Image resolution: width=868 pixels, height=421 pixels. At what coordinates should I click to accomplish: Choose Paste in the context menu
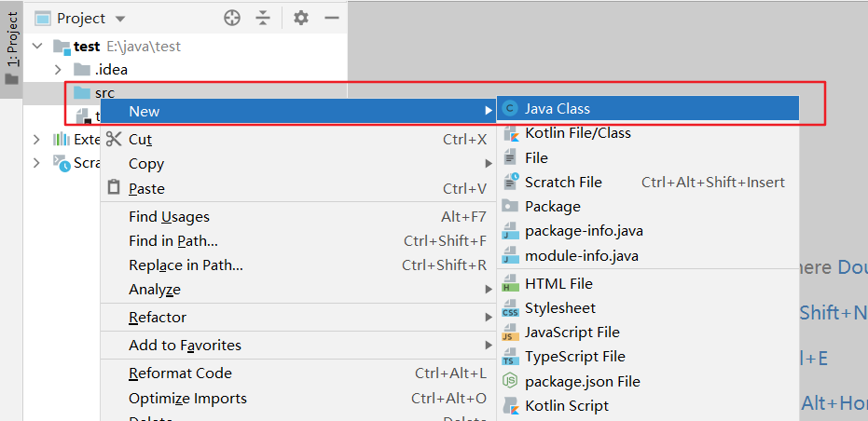pos(298,189)
